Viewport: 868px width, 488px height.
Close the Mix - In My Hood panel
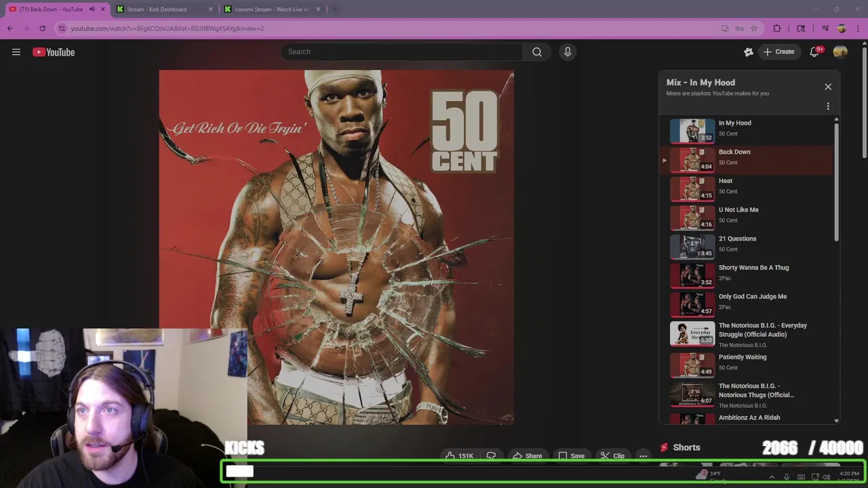tap(828, 87)
